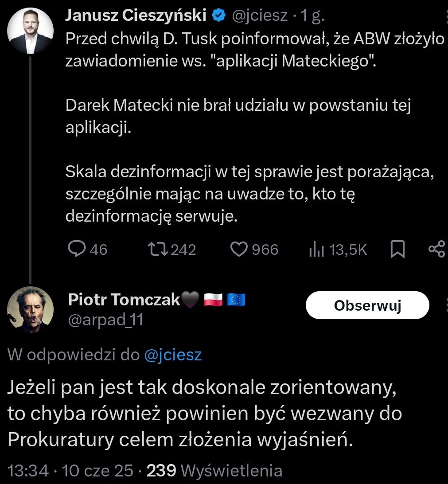Image resolution: width=448 pixels, height=484 pixels.
Task: Click the Piotr Tomczak display name
Action: [125, 300]
